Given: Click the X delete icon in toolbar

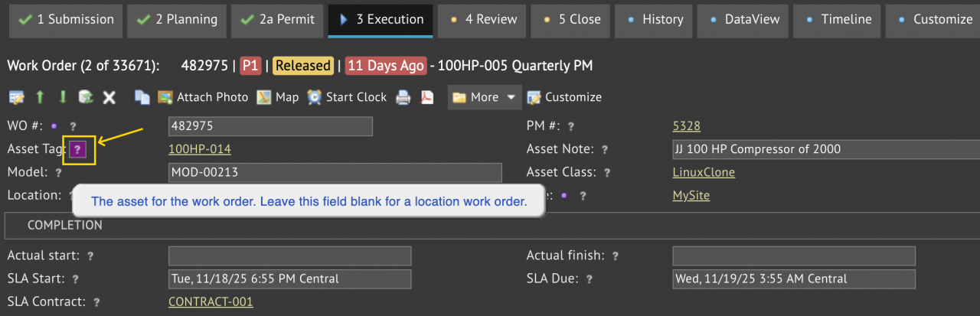Looking at the screenshot, I should 109,97.
